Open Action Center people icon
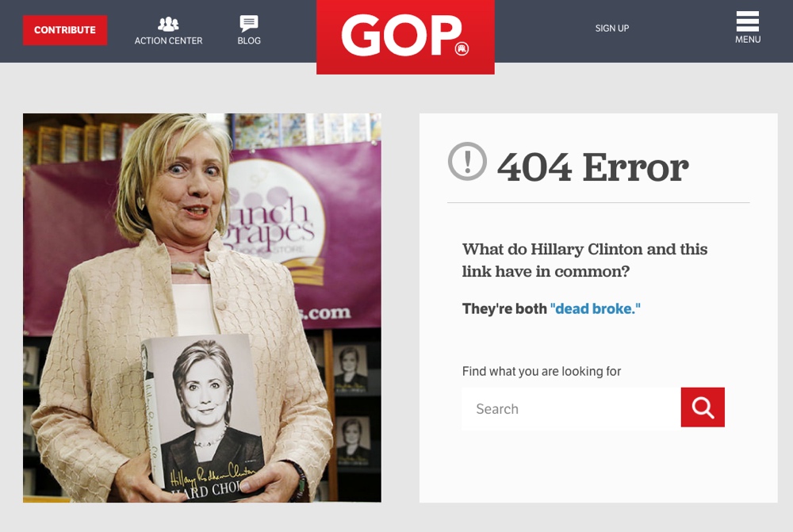This screenshot has height=532, width=793. pos(168,24)
